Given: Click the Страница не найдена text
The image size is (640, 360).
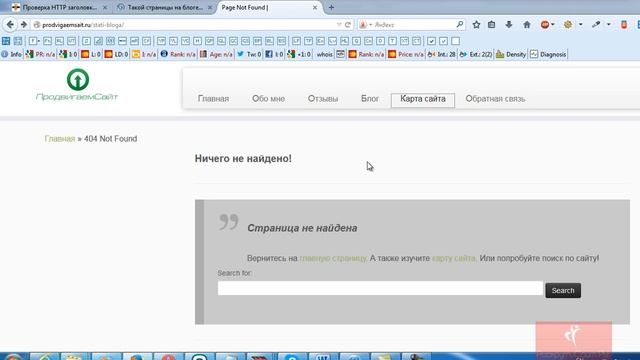Looking at the screenshot, I should [302, 228].
